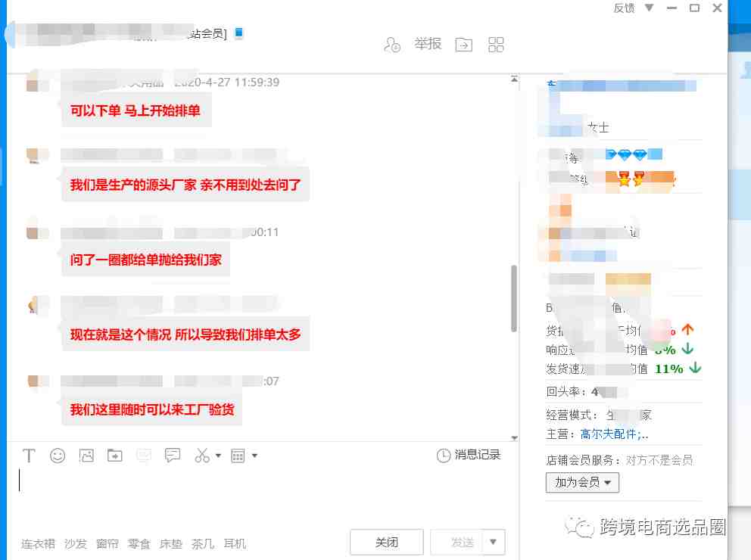Expand the calculator tool dropdown arrow

(x=254, y=456)
